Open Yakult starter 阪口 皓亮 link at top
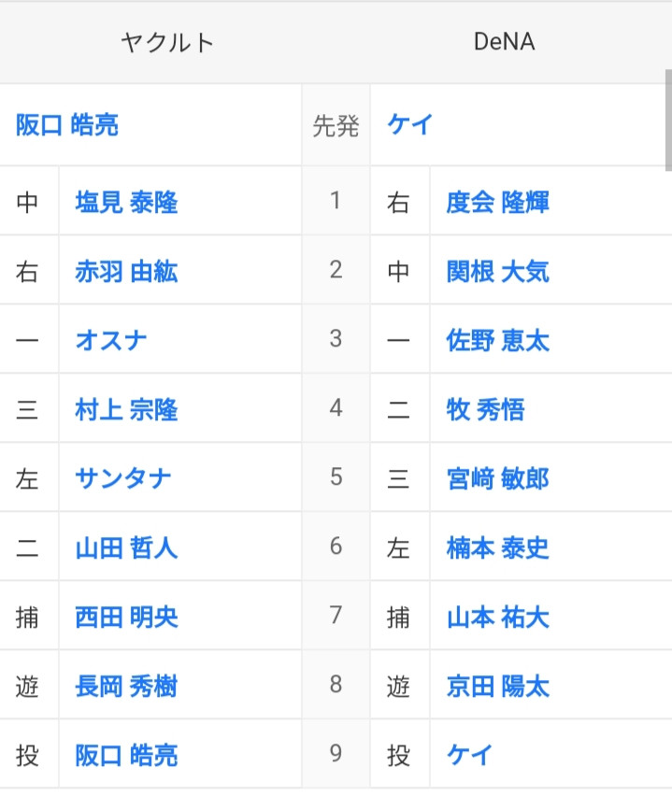 pyautogui.click(x=67, y=125)
